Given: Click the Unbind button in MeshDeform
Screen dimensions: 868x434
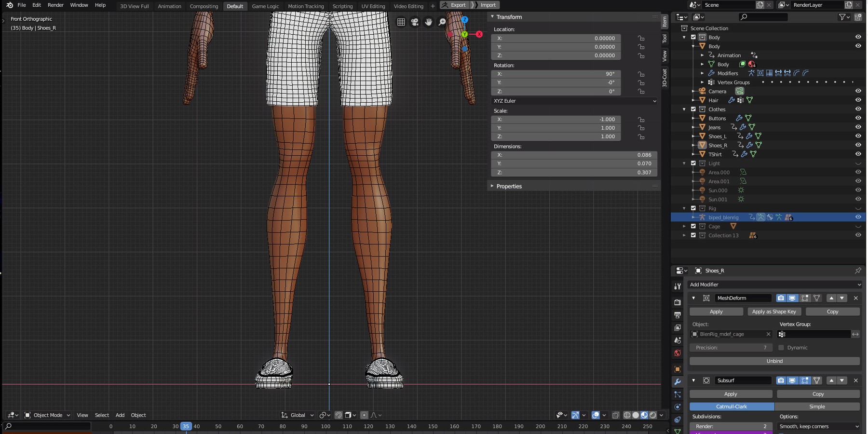Looking at the screenshot, I should click(x=774, y=361).
